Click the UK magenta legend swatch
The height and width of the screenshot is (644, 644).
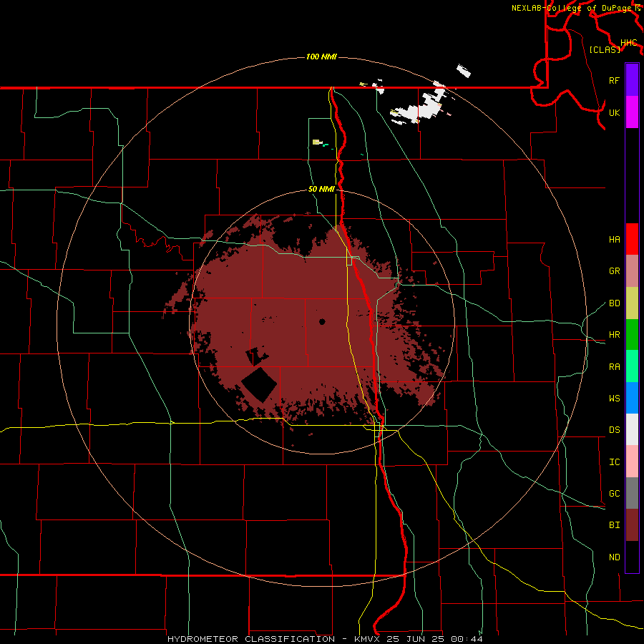tap(632, 112)
